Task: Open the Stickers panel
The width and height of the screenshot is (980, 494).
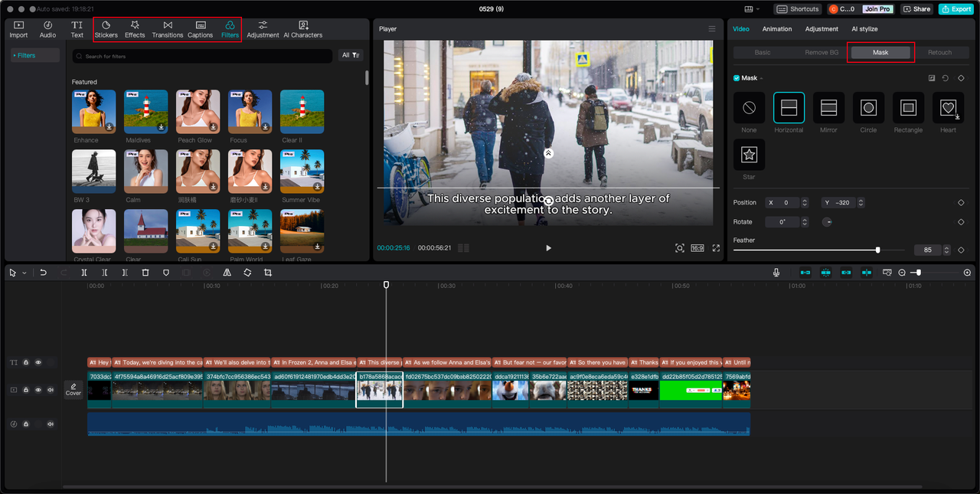Action: click(x=106, y=29)
